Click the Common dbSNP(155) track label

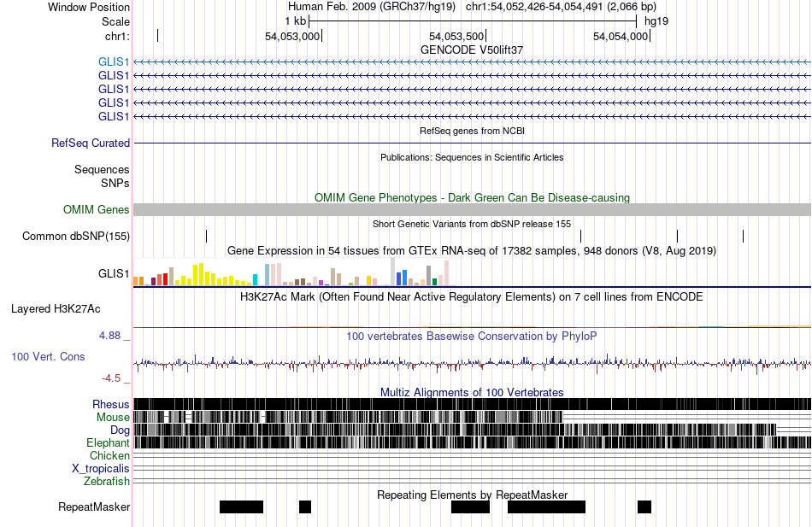75,236
